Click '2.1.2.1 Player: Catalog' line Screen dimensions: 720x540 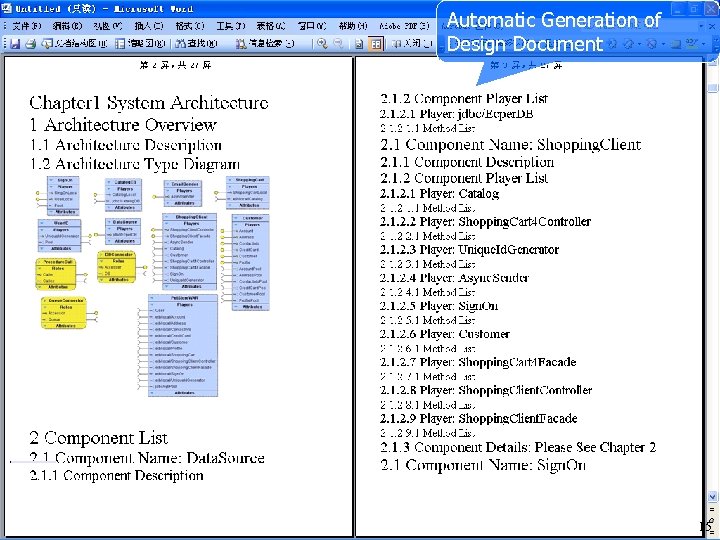[439, 193]
